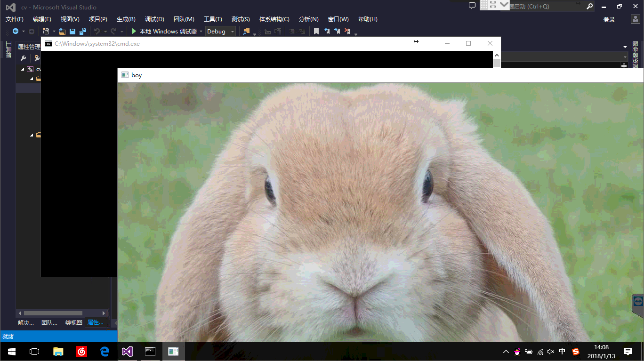Click the New Project toolbar icon
Image resolution: width=644 pixels, height=361 pixels.
tap(46, 31)
